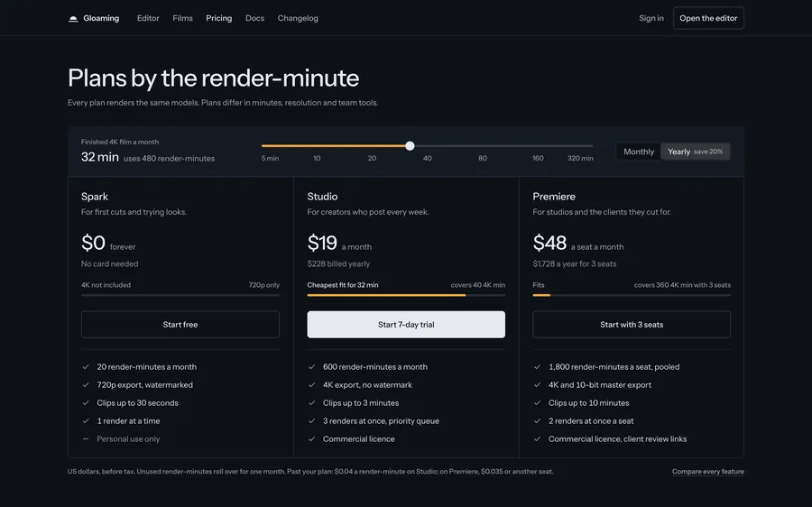812x507 pixels.
Task: Click checkmark beside Clips up to 10 minutes
Action: [x=537, y=403]
